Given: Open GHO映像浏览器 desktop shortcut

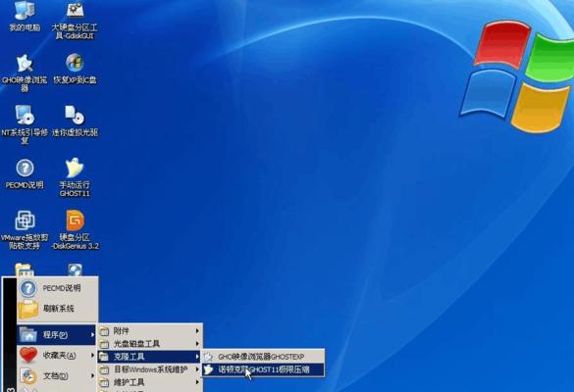Looking at the screenshot, I should (x=25, y=73).
